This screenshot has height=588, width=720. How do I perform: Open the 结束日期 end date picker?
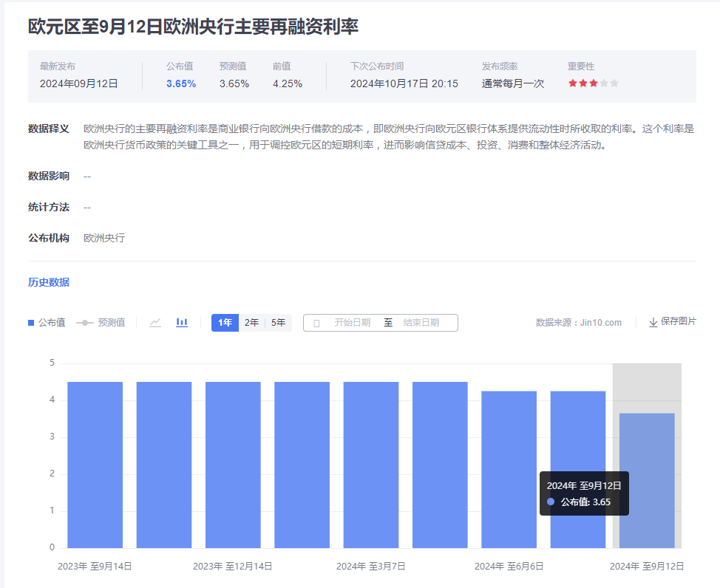421,323
